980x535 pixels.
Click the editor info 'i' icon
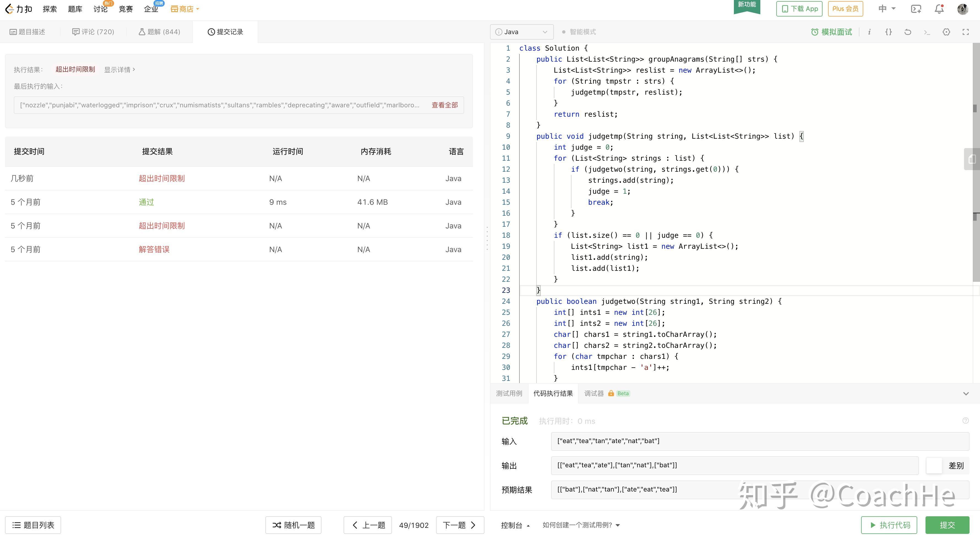tap(869, 32)
